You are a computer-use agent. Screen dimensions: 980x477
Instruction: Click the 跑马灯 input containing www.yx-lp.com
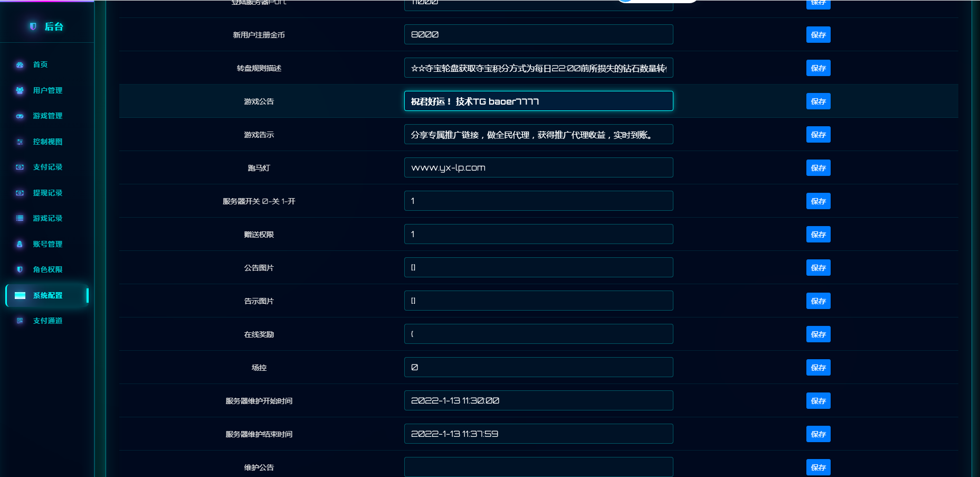tap(538, 167)
